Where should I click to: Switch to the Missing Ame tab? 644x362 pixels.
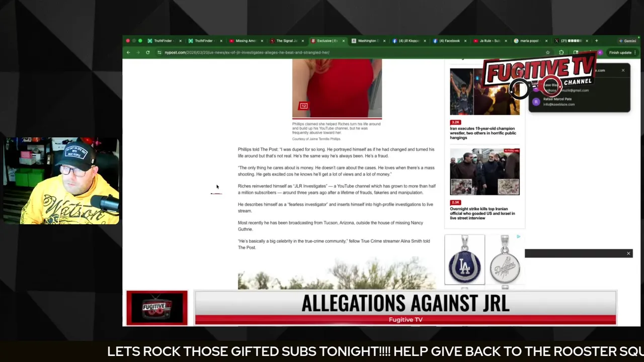coord(245,41)
